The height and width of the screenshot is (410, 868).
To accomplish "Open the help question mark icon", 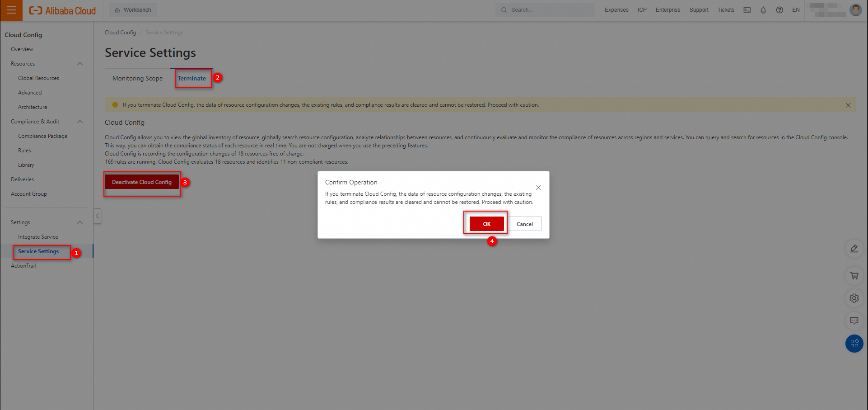I will coord(779,10).
